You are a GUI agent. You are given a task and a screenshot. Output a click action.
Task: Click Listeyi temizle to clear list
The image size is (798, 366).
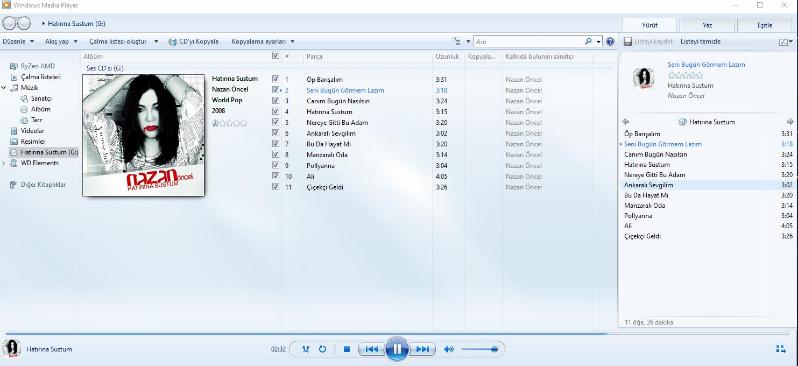coord(700,42)
